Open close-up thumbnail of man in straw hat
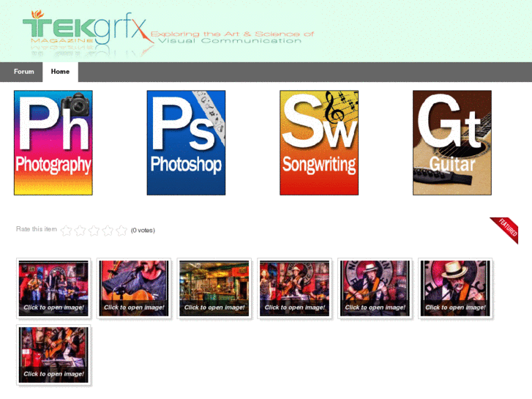This screenshot has width=532, height=399. (455, 288)
